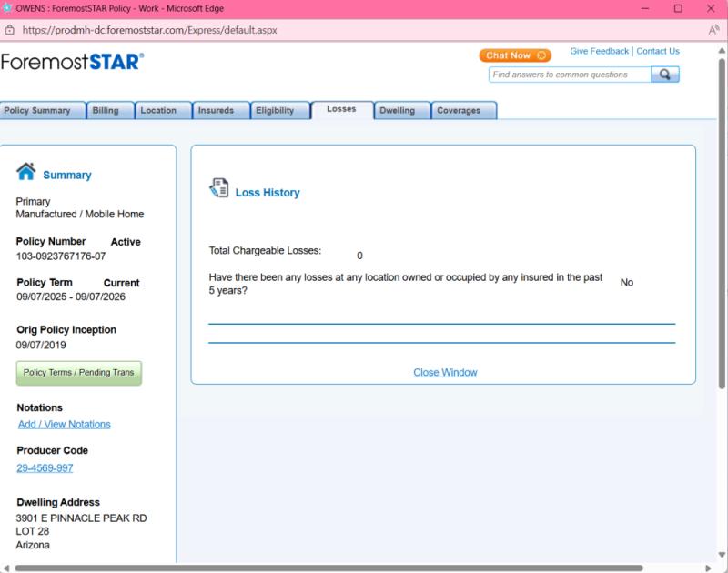Open the Give Feedback link
Screen dimensions: 728x573
pyautogui.click(x=599, y=52)
